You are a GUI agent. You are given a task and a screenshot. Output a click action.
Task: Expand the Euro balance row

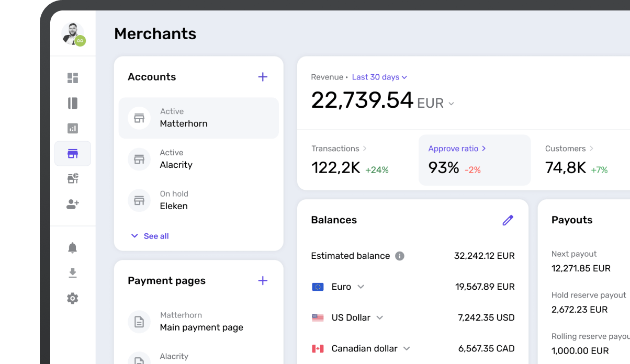(x=361, y=287)
